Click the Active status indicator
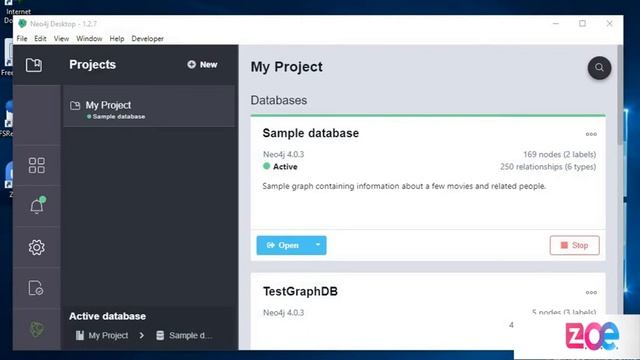This screenshot has width=640, height=360. click(280, 167)
